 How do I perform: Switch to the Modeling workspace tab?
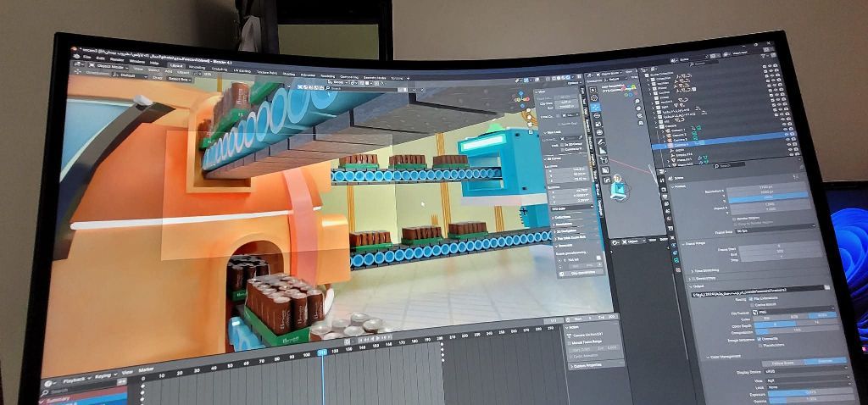[x=197, y=66]
